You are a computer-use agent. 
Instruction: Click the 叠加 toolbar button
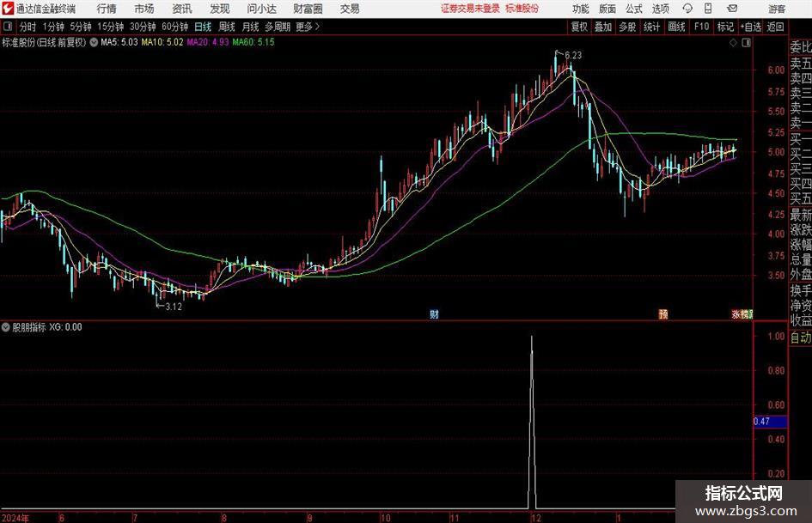[603, 27]
